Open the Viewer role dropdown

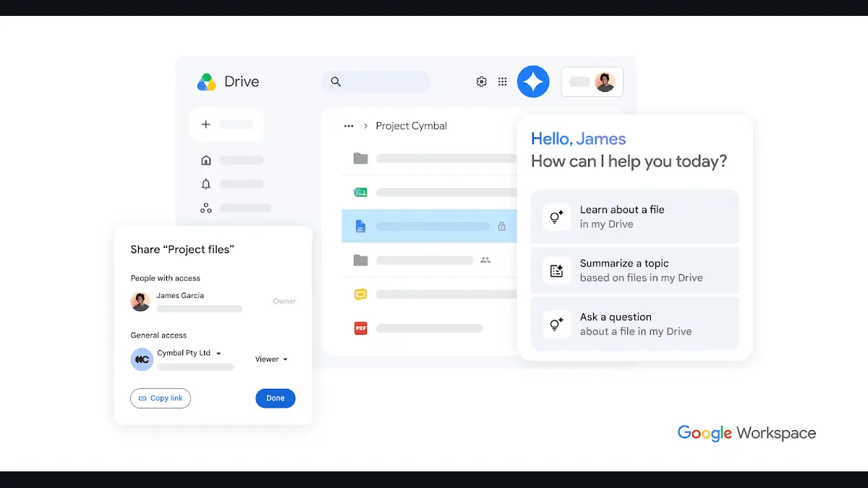pos(271,359)
